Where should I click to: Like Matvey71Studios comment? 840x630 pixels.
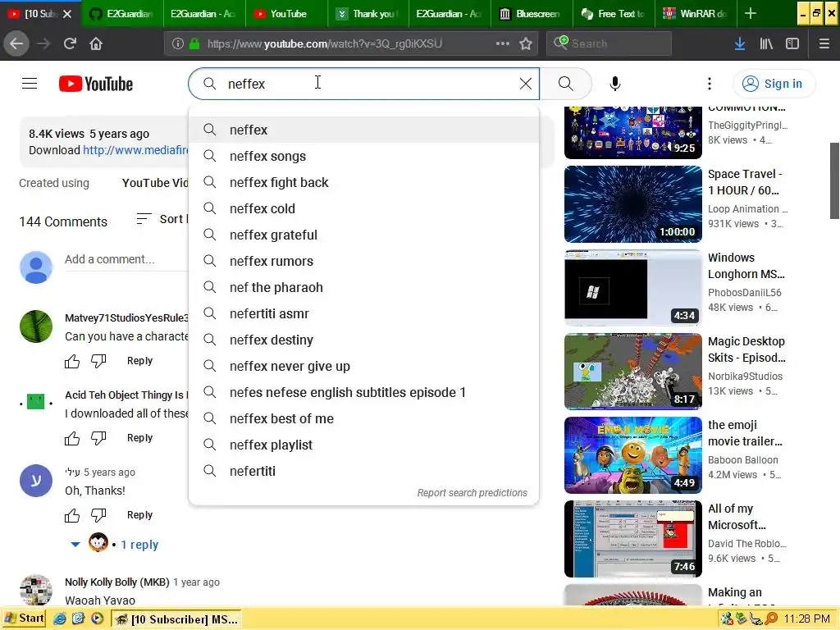72,361
